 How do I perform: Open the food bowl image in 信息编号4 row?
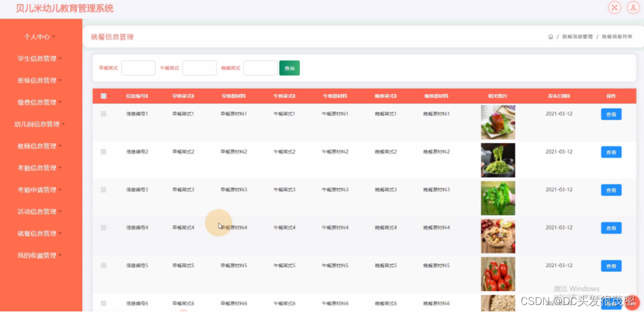coord(498,236)
